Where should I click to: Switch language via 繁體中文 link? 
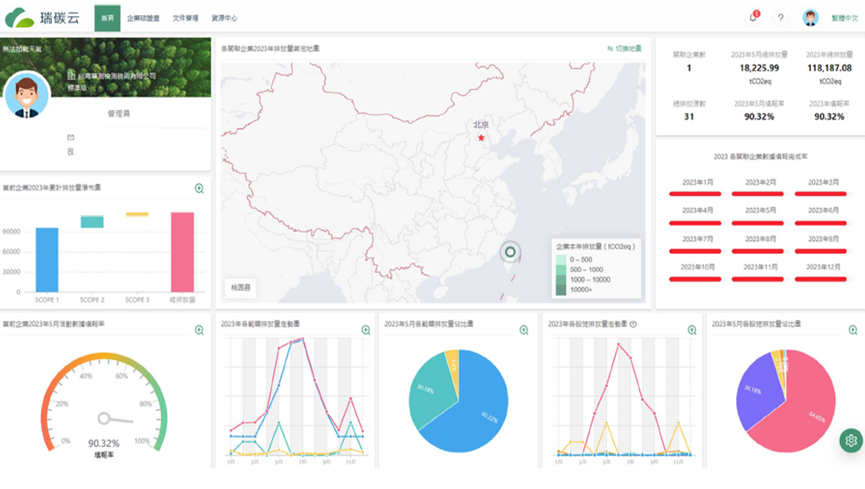click(845, 18)
